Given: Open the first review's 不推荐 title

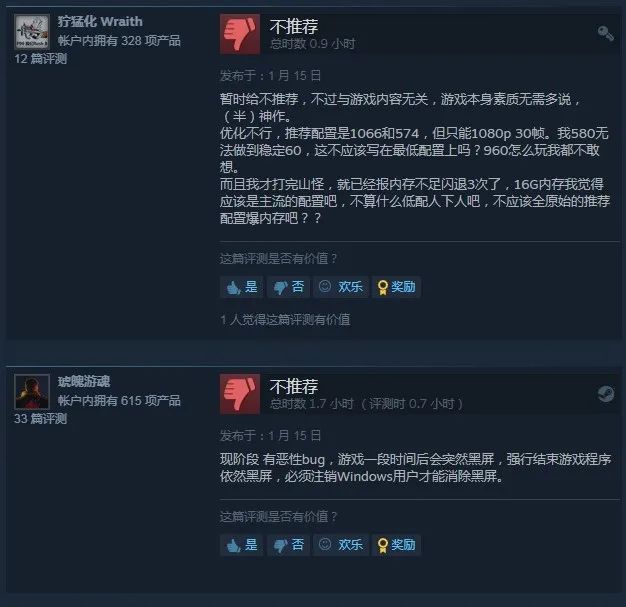Looking at the screenshot, I should 294,26.
